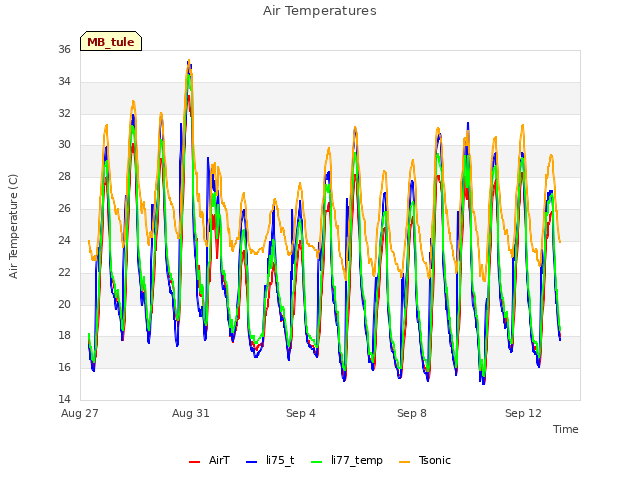Click the Air Temperatures chart title
640x480 pixels.
click(x=320, y=11)
